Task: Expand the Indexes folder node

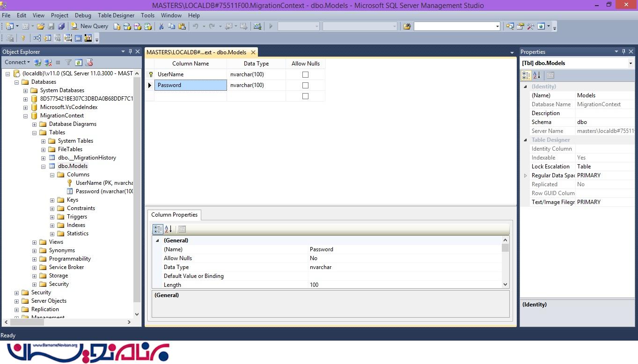Action: coord(52,225)
